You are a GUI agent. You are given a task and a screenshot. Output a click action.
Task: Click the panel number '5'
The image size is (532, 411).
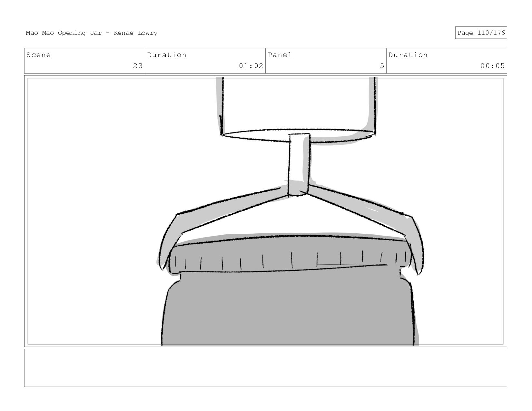tap(382, 66)
